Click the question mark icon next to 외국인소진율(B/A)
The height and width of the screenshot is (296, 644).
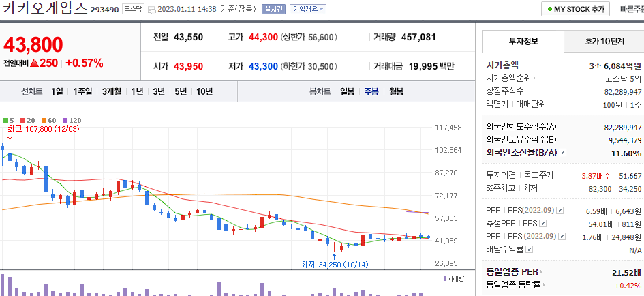563,153
